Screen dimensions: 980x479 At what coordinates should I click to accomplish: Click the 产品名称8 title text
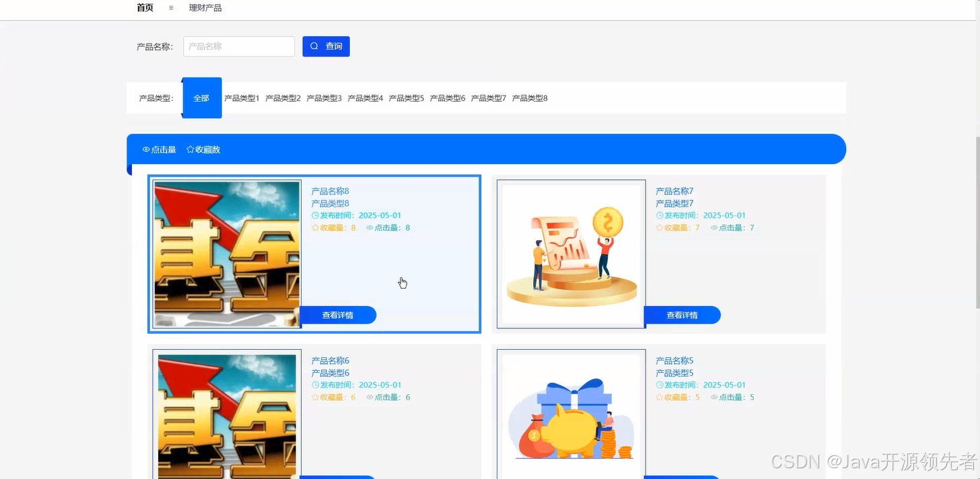[330, 191]
